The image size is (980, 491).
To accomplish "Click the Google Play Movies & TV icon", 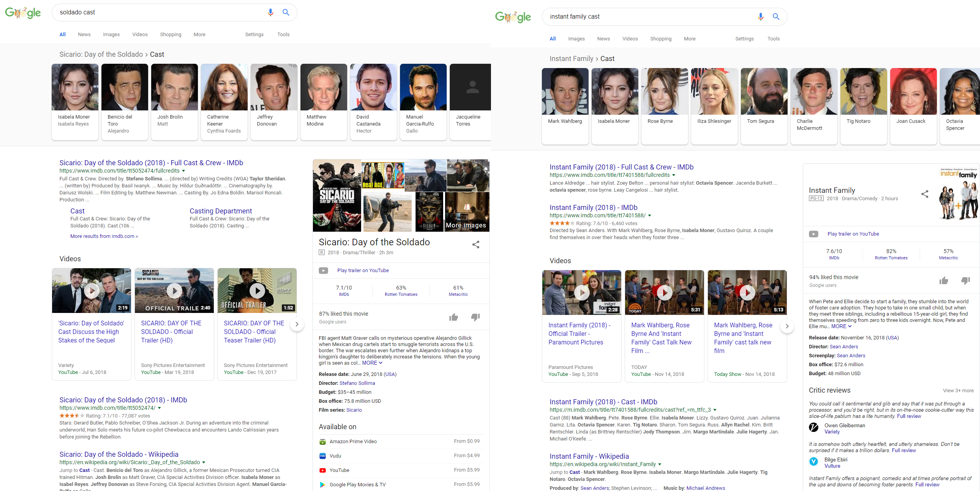I will click(322, 485).
